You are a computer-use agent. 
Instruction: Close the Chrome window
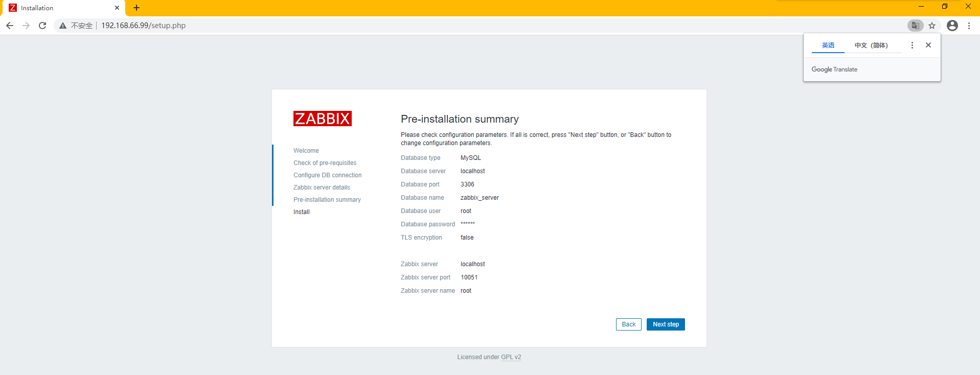tap(968, 7)
